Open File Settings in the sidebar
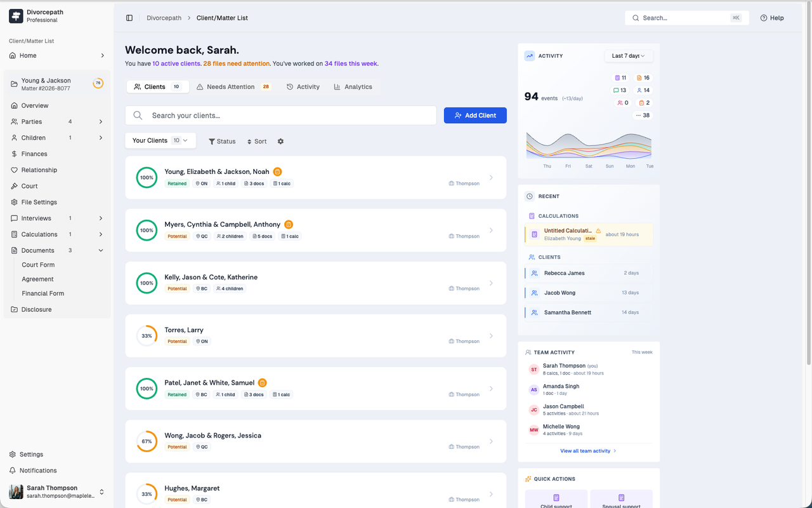The width and height of the screenshot is (812, 508). coord(57,202)
